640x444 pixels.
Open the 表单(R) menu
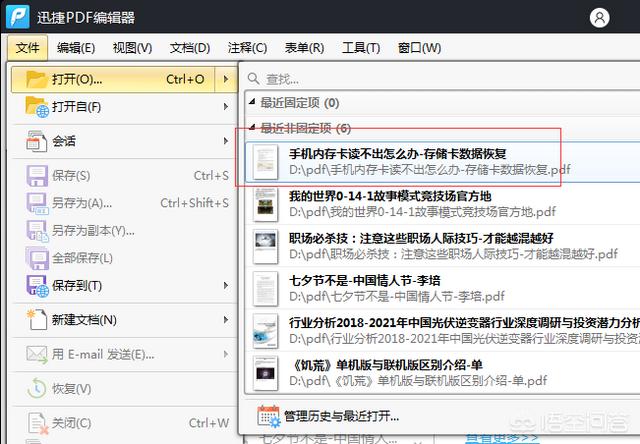pyautogui.click(x=304, y=48)
